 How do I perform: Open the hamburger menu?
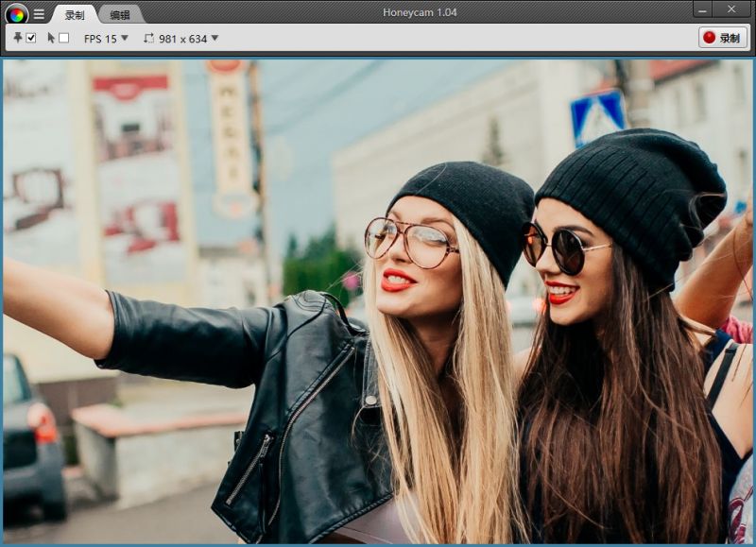39,14
